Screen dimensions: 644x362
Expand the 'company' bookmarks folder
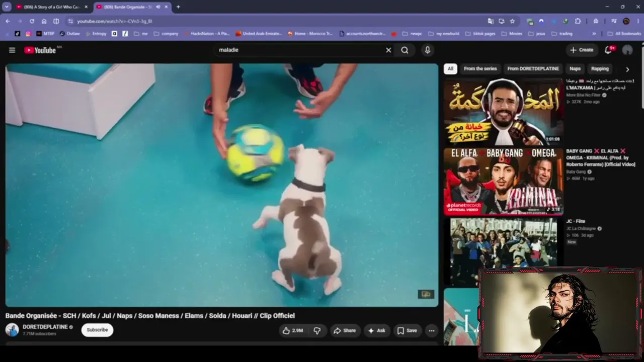[x=166, y=34]
